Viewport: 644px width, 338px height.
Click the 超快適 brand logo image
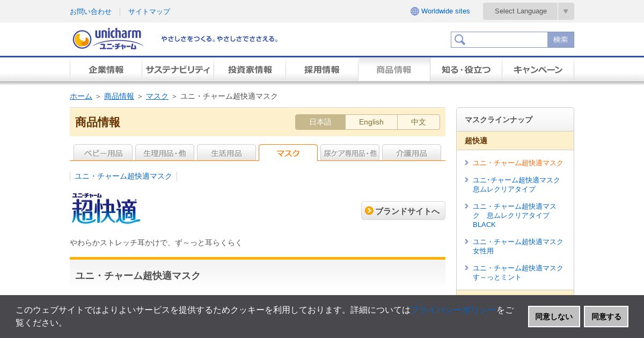tap(106, 208)
